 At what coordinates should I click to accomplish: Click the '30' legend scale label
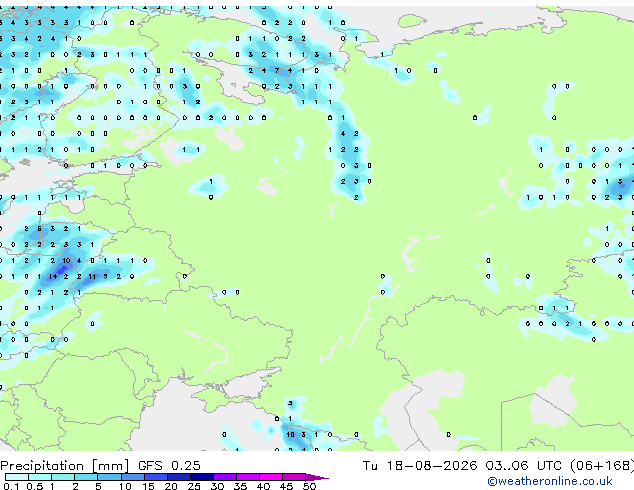[x=217, y=486]
